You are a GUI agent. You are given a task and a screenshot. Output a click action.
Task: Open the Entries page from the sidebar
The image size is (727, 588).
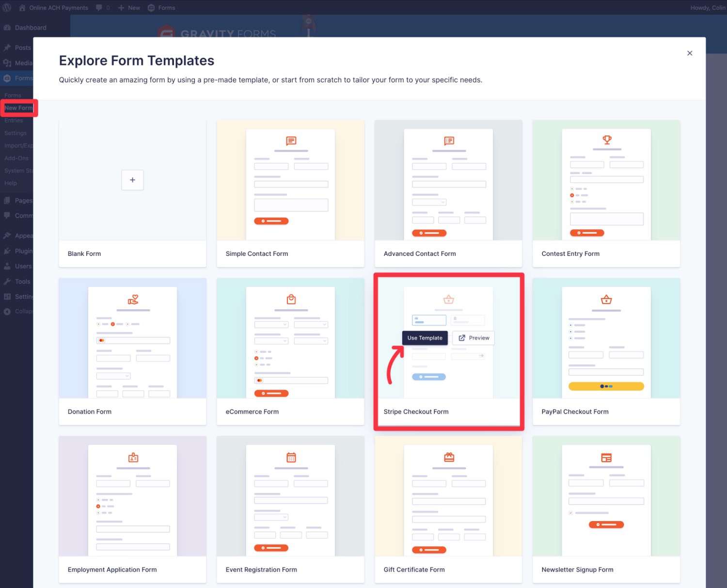point(14,120)
